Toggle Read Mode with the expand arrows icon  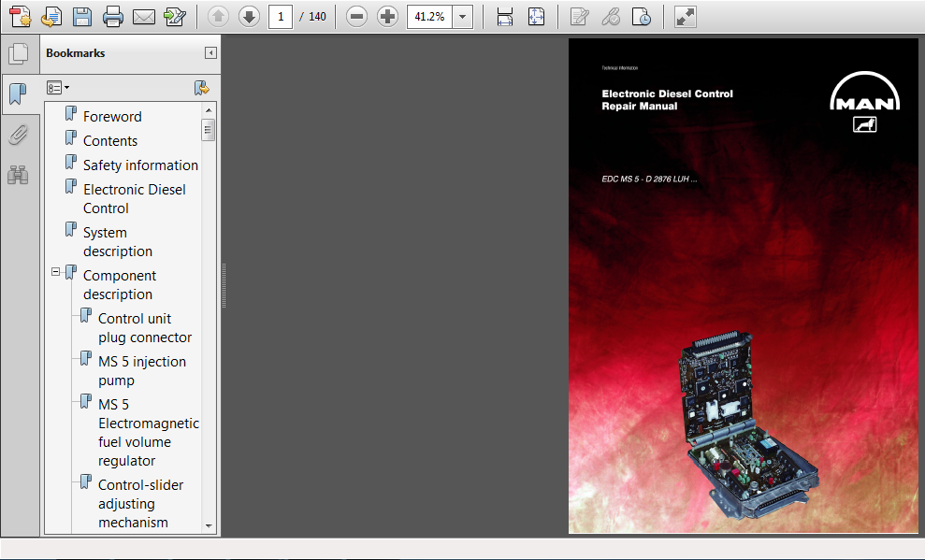tap(685, 17)
